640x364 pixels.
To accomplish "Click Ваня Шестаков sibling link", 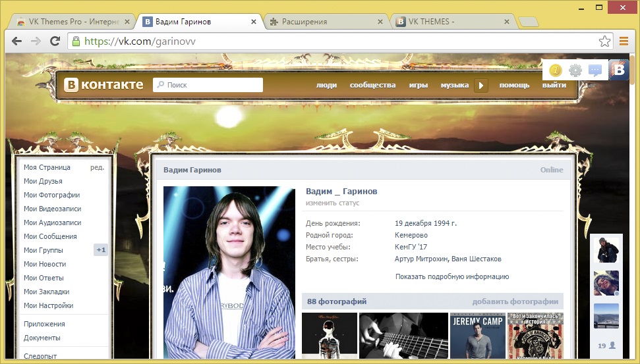I will [x=477, y=259].
